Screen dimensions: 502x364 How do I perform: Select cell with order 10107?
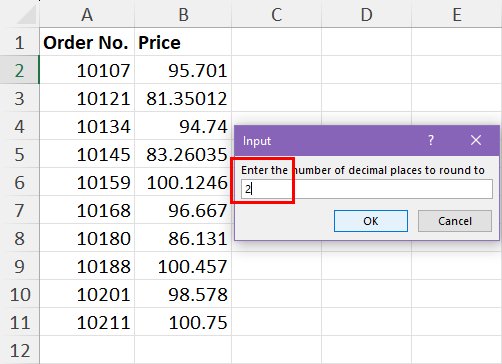pos(87,70)
